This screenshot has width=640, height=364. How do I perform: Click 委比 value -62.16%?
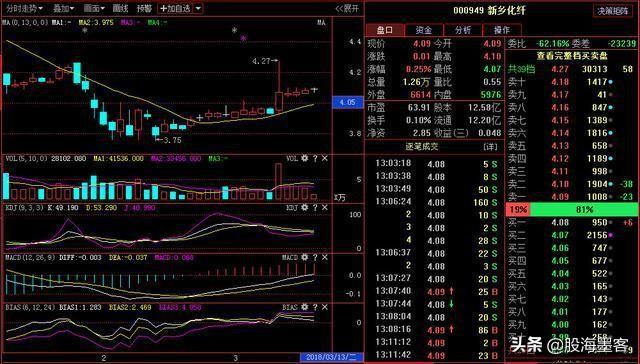(552, 43)
